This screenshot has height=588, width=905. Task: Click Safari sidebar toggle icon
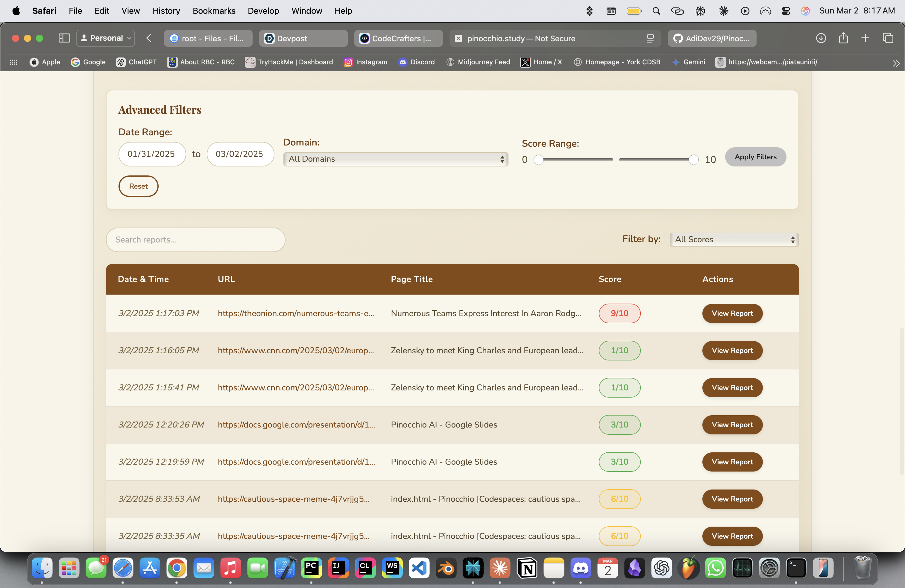[64, 38]
